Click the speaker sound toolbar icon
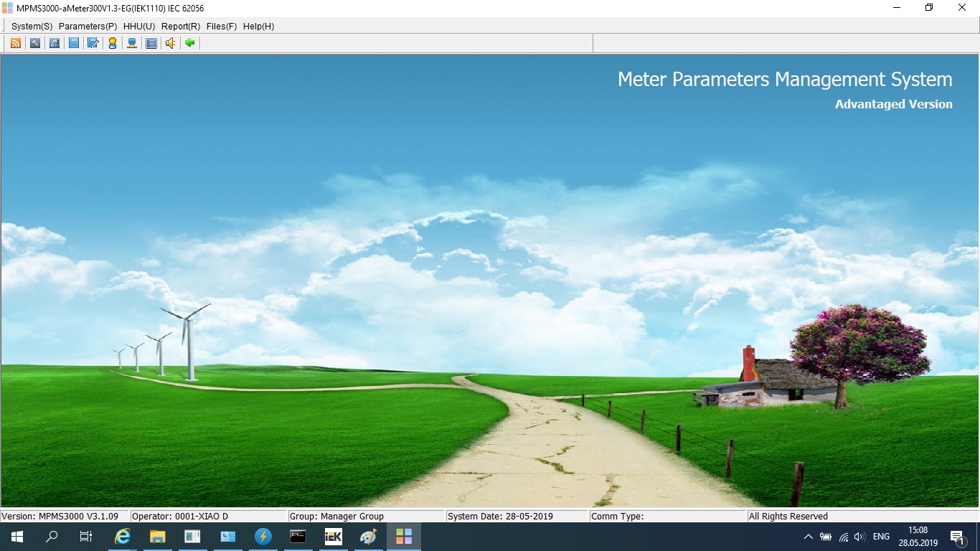The image size is (980, 551). click(171, 43)
